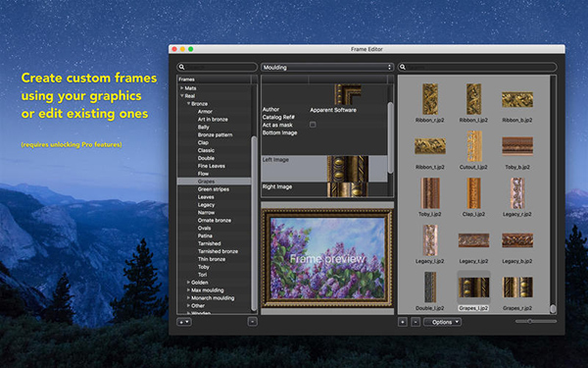
Task: Expand the Max moulding group
Action: [x=188, y=289]
